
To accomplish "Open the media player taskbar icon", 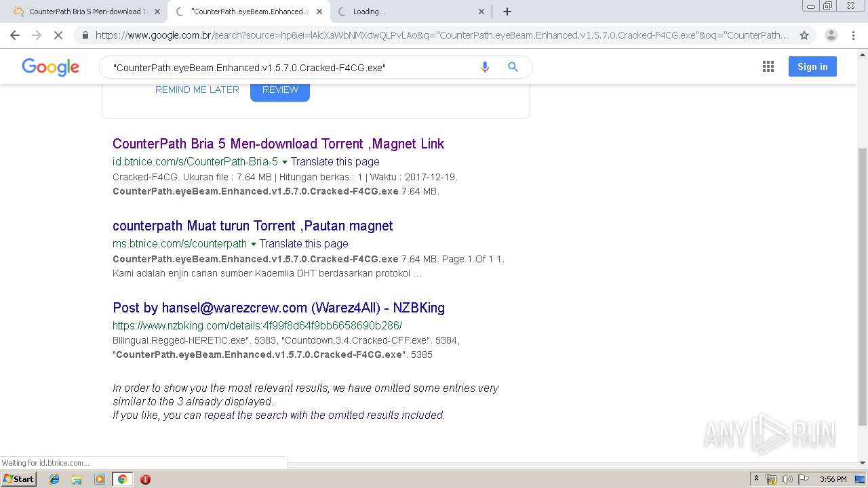I will [x=100, y=479].
